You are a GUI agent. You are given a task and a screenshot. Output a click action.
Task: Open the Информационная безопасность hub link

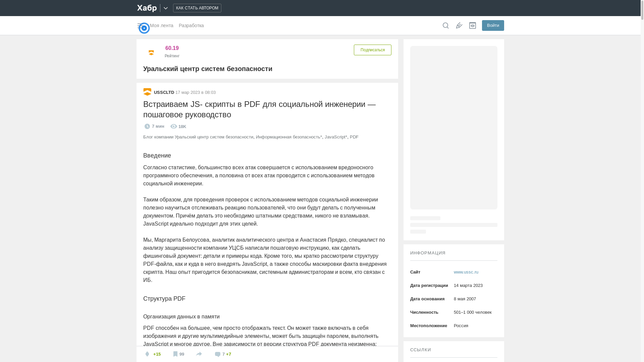[289, 137]
